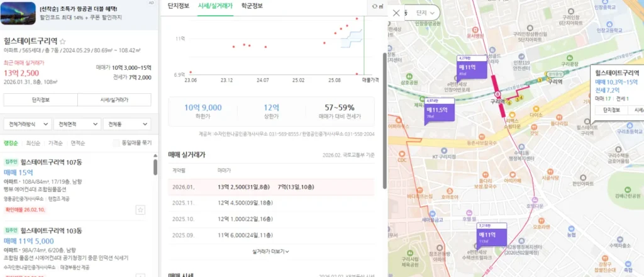Close the detail panel with the X icon
Viewport: 644px width, 277px height.
click(x=396, y=13)
